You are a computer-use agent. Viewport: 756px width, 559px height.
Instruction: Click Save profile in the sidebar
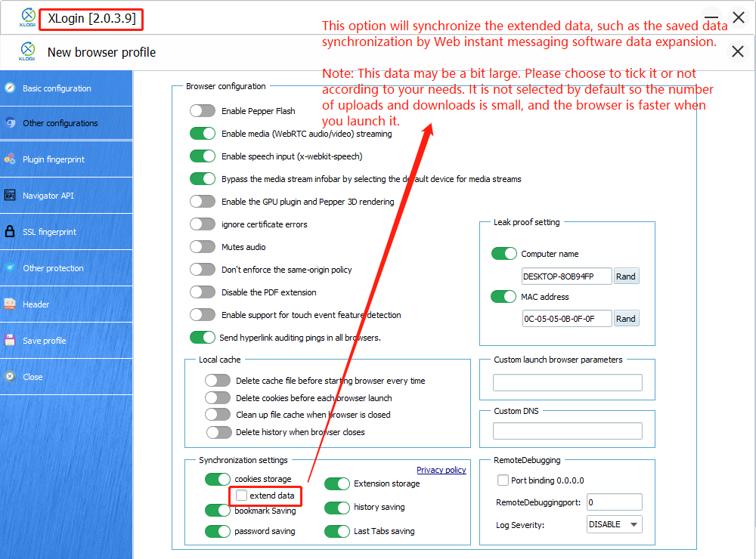pyautogui.click(x=66, y=340)
